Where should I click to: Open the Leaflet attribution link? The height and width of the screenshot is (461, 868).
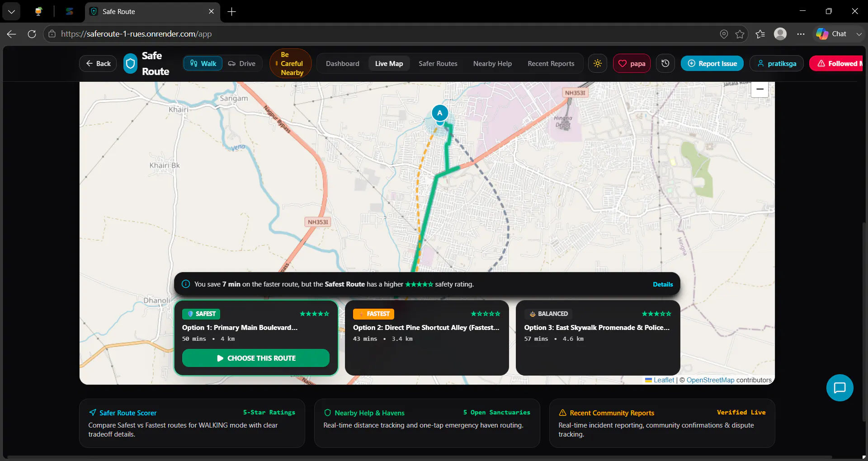pos(664,380)
